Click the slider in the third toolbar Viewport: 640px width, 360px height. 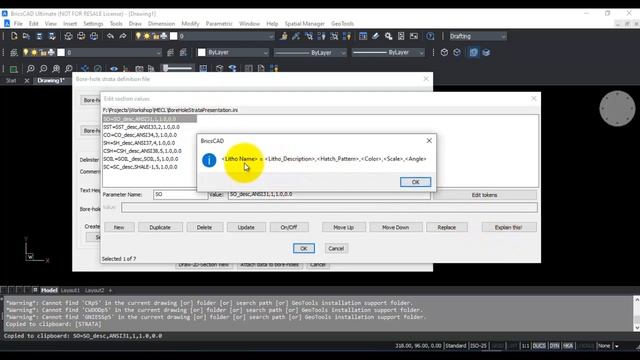click(177, 68)
